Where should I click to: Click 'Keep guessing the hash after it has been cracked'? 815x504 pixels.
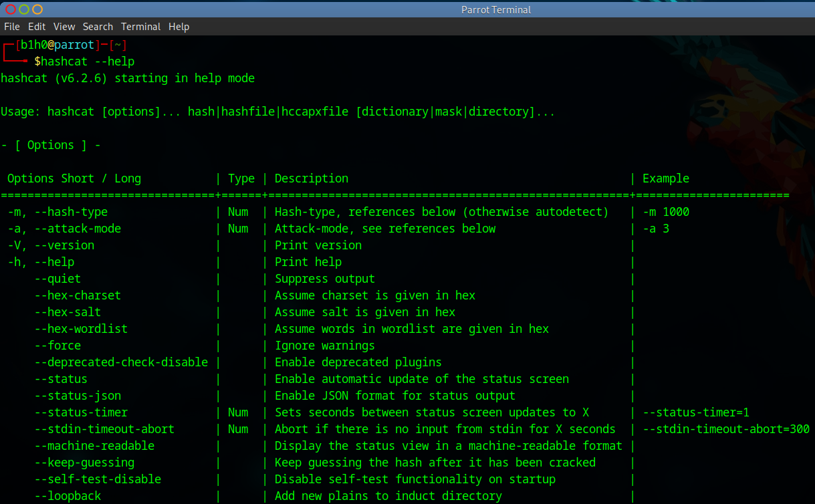point(435,463)
